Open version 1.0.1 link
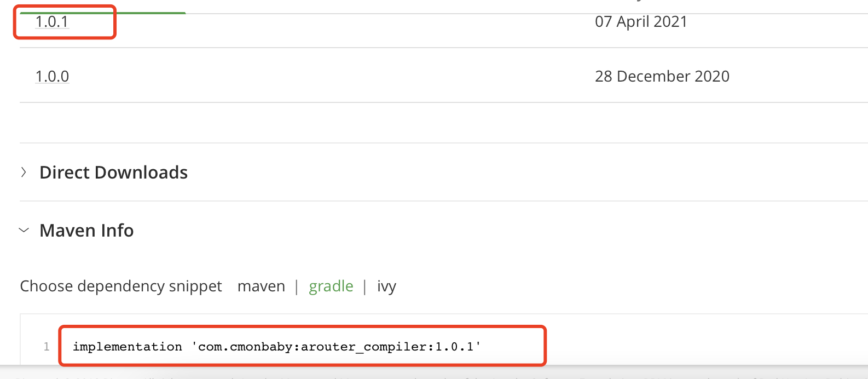Screen dimensions: 868x379 coord(52,22)
